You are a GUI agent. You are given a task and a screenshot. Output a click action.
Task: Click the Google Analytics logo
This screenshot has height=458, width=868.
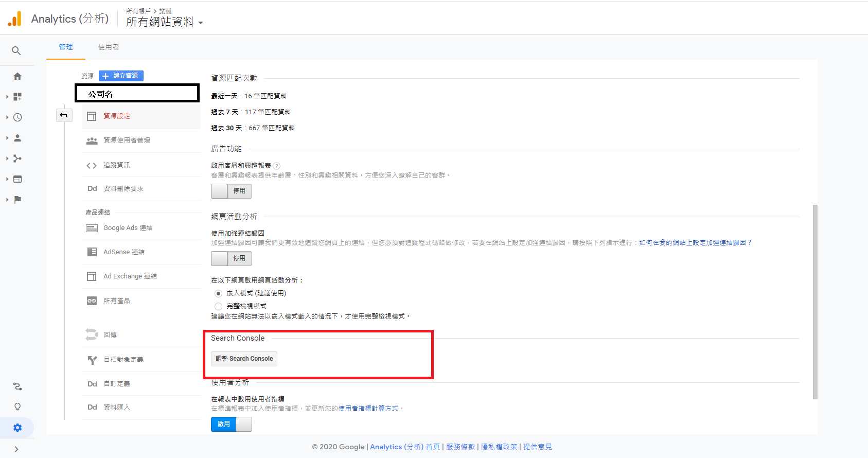coord(15,19)
